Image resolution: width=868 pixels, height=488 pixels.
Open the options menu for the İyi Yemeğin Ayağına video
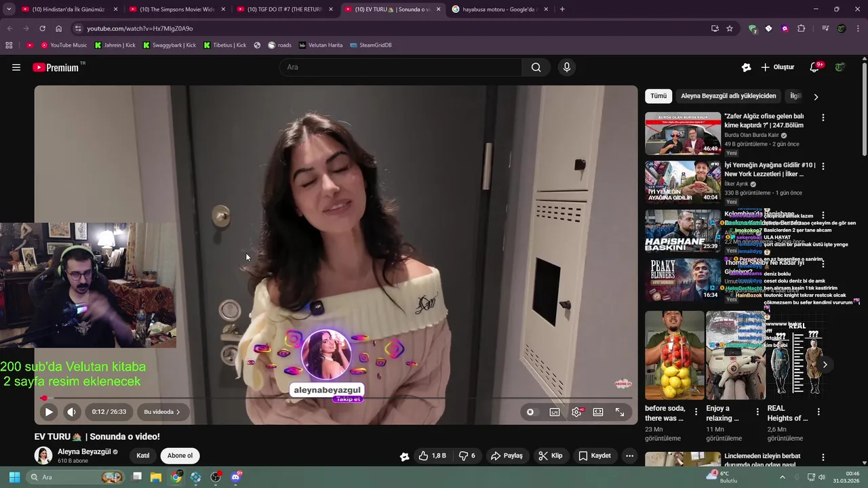click(x=823, y=166)
